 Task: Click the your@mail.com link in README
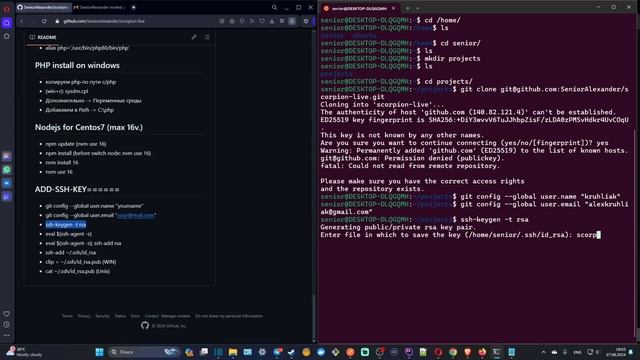click(x=136, y=215)
